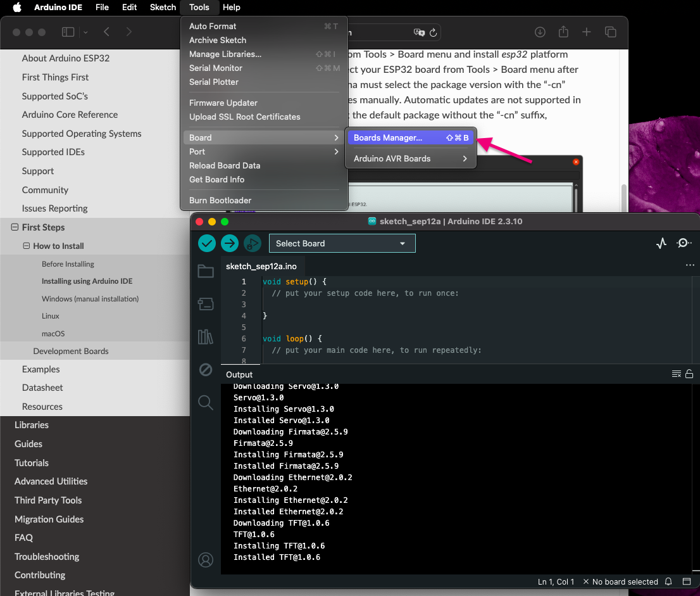Click the browser page vertical scrollbar
This screenshot has width=700, height=596.
coord(623,198)
